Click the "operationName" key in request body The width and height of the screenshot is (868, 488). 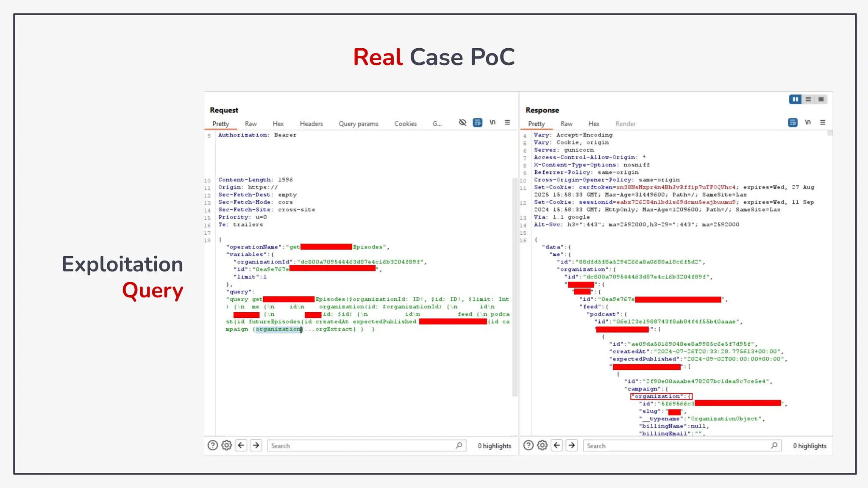pyautogui.click(x=253, y=247)
